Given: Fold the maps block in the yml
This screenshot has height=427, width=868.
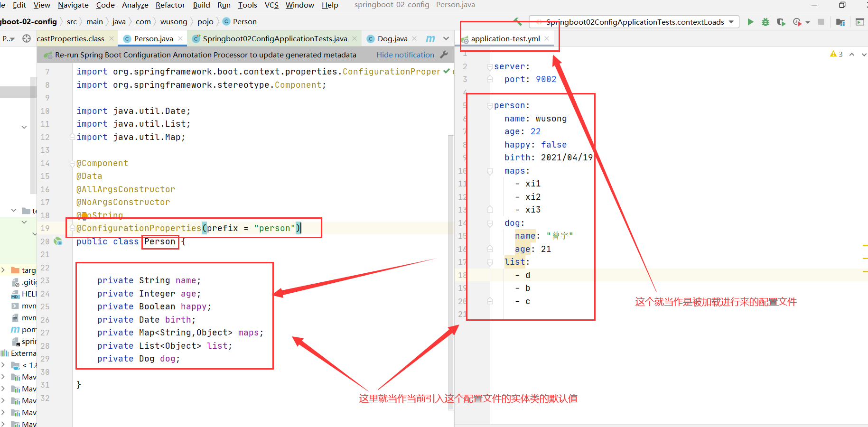Looking at the screenshot, I should point(490,171).
